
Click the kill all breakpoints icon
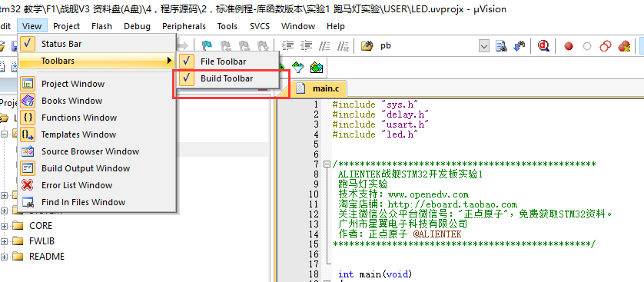(624, 46)
